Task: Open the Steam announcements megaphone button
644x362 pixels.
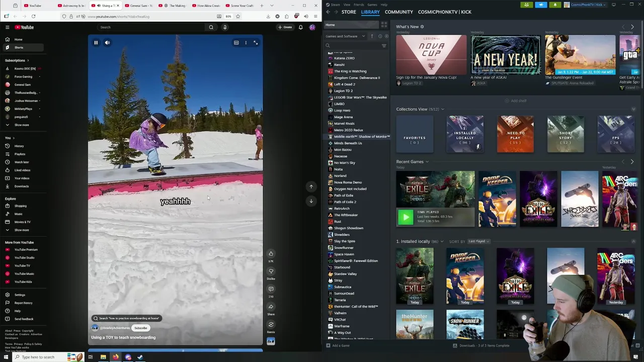Action: 541,5
